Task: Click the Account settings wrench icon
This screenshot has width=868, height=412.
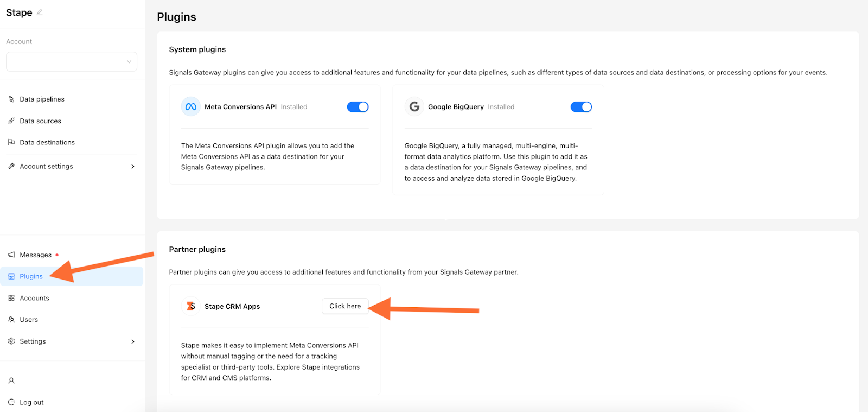Action: (11, 166)
